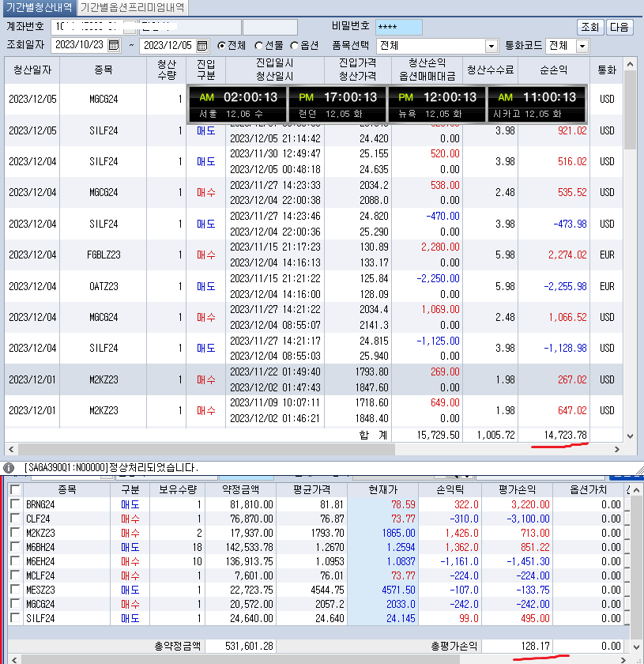
Task: Select the 선물 radio button
Action: tap(258, 45)
